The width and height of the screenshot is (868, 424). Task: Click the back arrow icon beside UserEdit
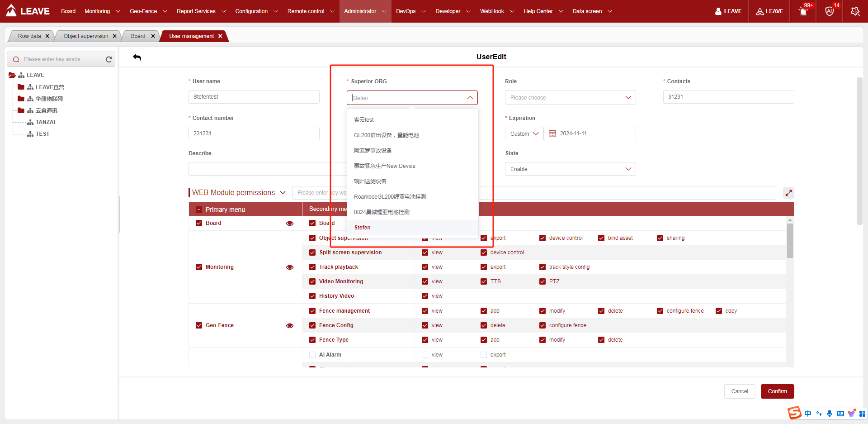coord(137,57)
